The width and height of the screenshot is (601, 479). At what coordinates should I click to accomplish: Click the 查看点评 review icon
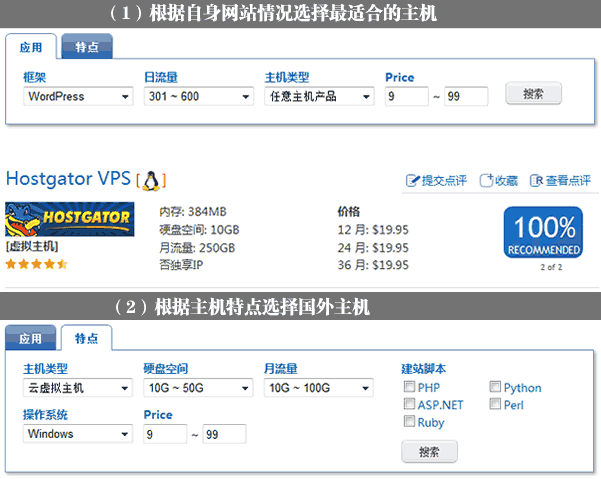coord(536,180)
